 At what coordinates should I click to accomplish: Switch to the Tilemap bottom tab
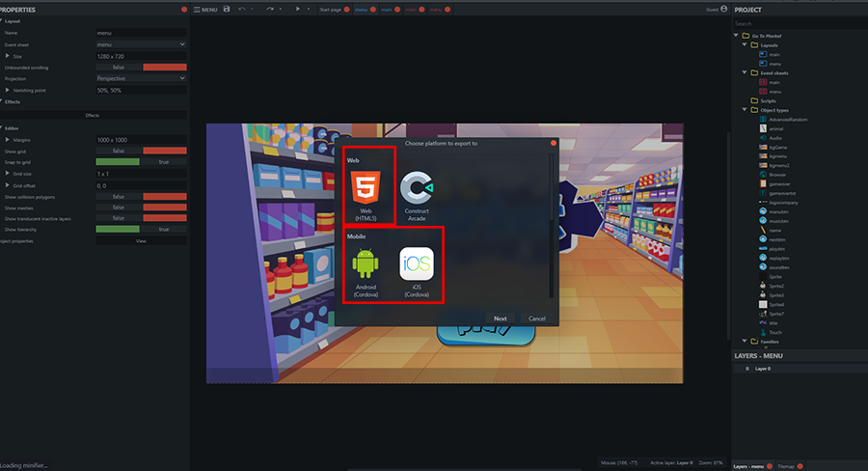(785, 466)
